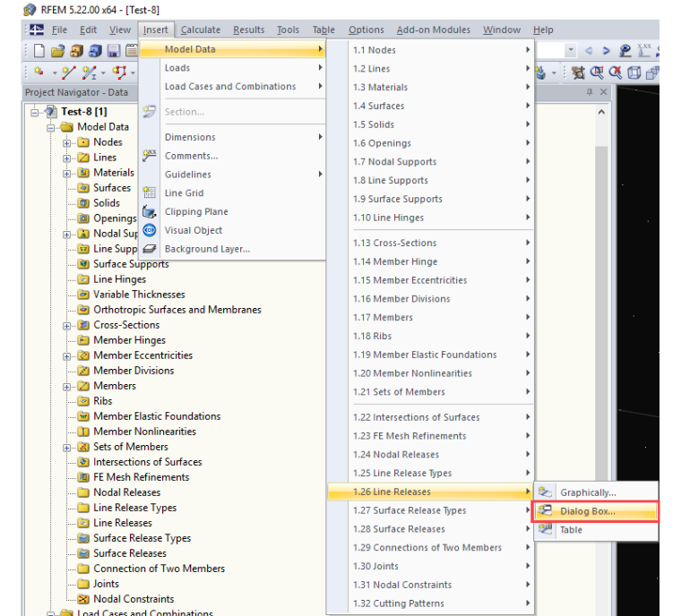Click the Open file folder icon
This screenshot has width=681, height=616.
tap(57, 51)
